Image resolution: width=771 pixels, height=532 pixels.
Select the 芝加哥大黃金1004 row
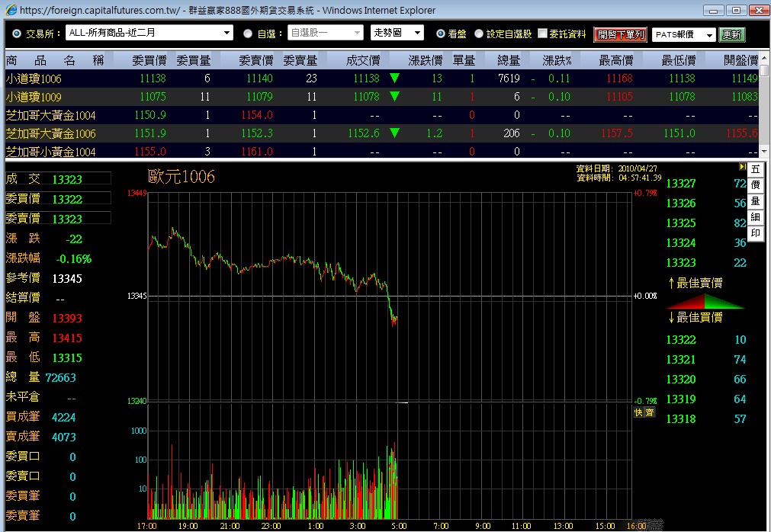click(382, 115)
